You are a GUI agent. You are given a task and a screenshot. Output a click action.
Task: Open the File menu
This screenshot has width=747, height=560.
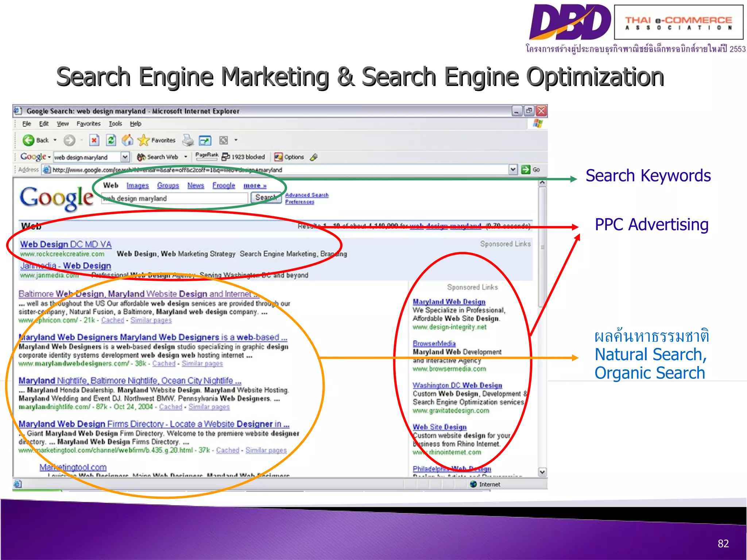[x=27, y=124]
